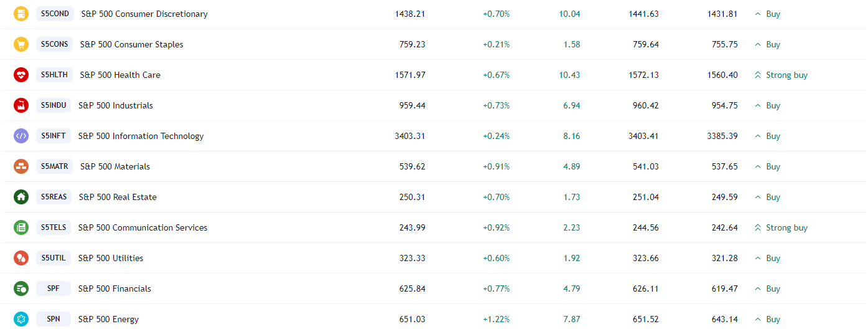Click the Communication Services newspaper icon
Image resolution: width=868 pixels, height=334 pixels.
tap(21, 227)
